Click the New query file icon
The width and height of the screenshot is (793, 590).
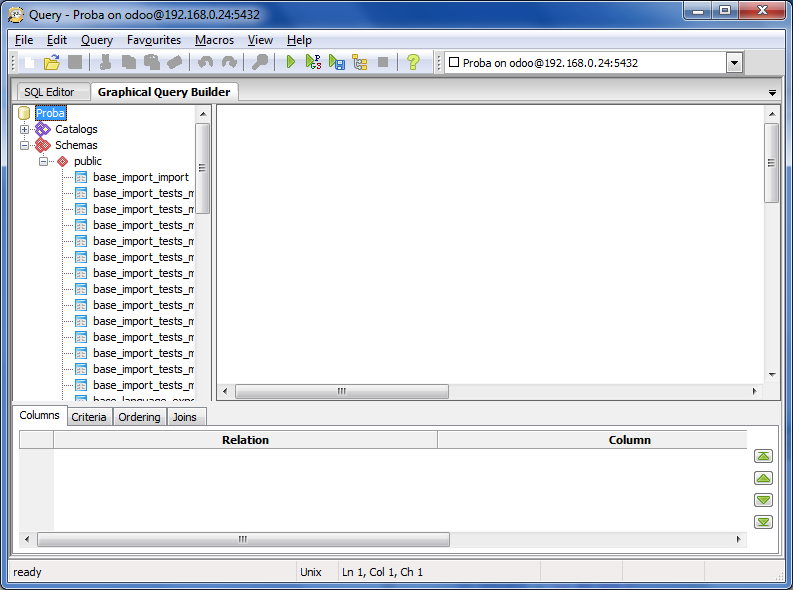coord(29,63)
